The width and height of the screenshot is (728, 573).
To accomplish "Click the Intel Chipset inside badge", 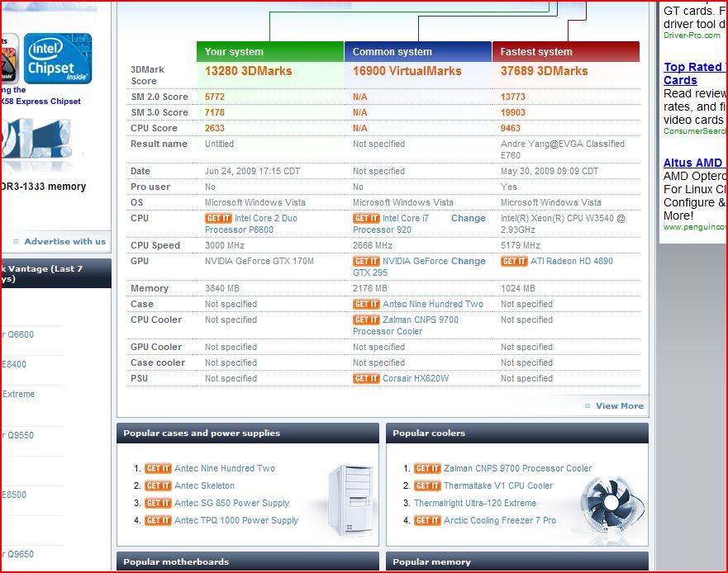I will coord(58,59).
